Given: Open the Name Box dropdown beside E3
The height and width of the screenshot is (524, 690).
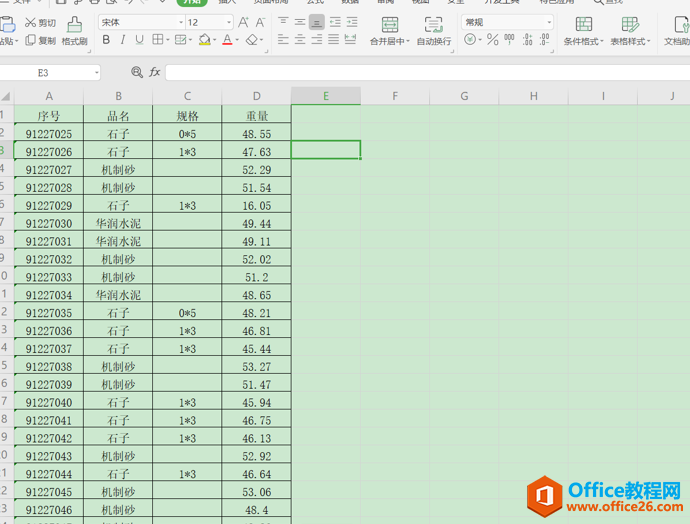Looking at the screenshot, I should pyautogui.click(x=97, y=73).
